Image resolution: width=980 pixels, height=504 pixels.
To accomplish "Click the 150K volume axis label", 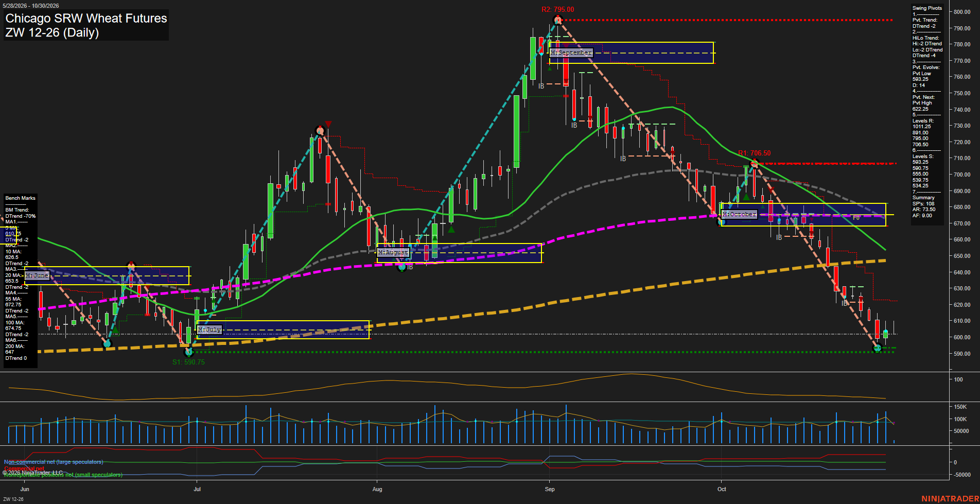I will click(960, 407).
